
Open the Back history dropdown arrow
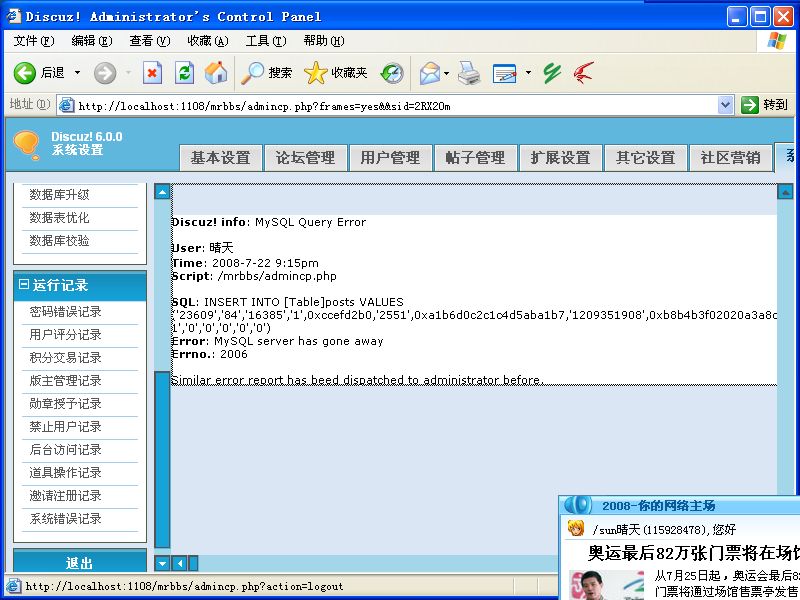pos(78,73)
